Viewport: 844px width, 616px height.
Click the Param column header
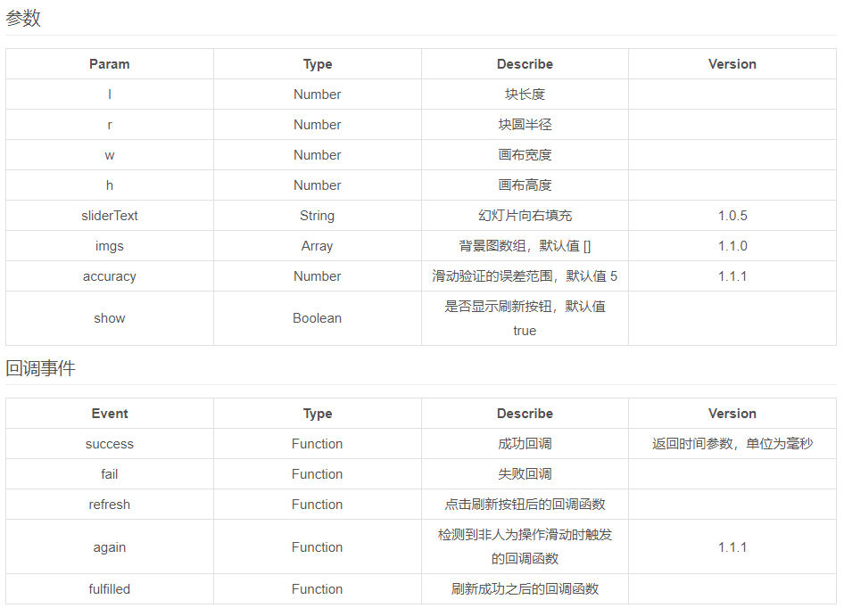coord(110,64)
